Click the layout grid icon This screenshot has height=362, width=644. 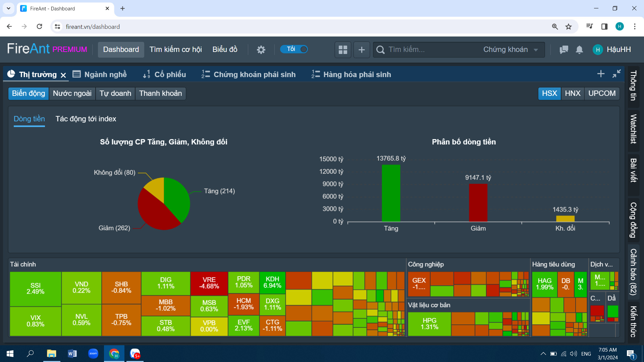[343, 50]
